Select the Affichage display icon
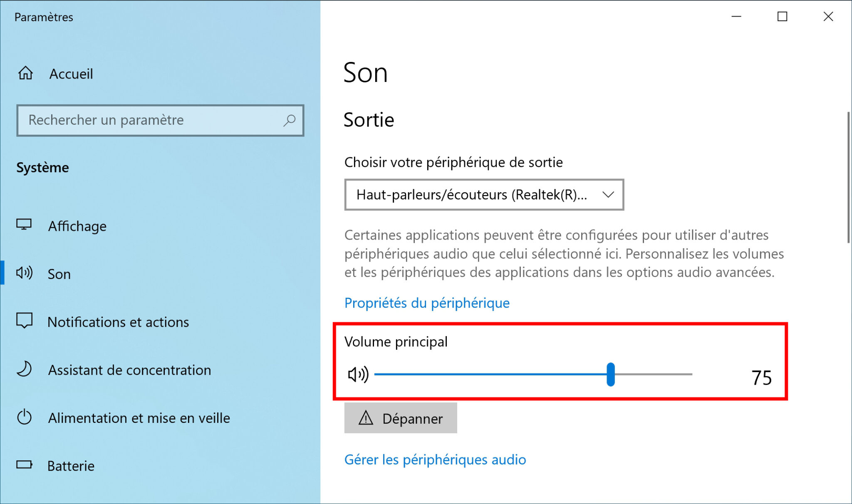The height and width of the screenshot is (504, 852). click(x=26, y=226)
